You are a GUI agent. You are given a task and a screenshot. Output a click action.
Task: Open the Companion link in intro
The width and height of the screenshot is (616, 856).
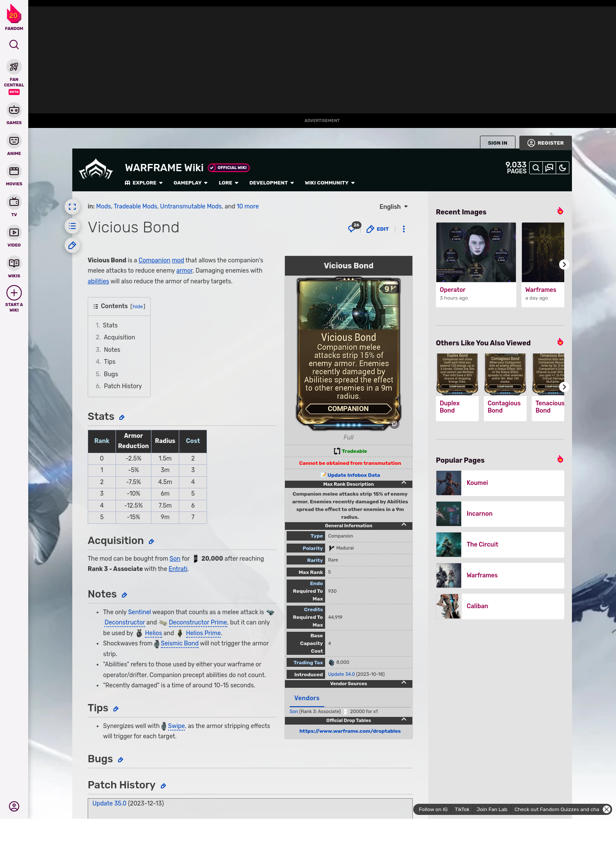154,260
